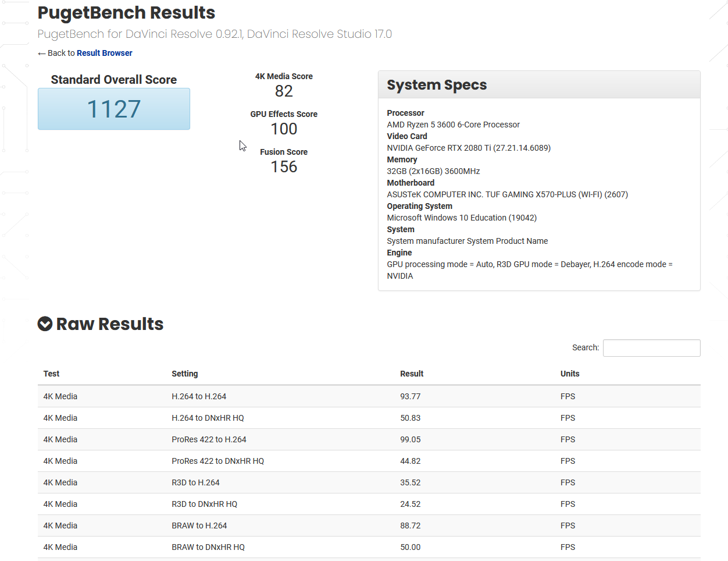This screenshot has height=561, width=728.
Task: Sort table by Result column header
Action: tap(412, 374)
